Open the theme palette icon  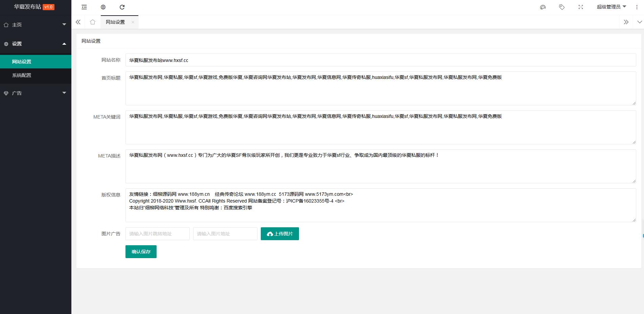click(543, 7)
